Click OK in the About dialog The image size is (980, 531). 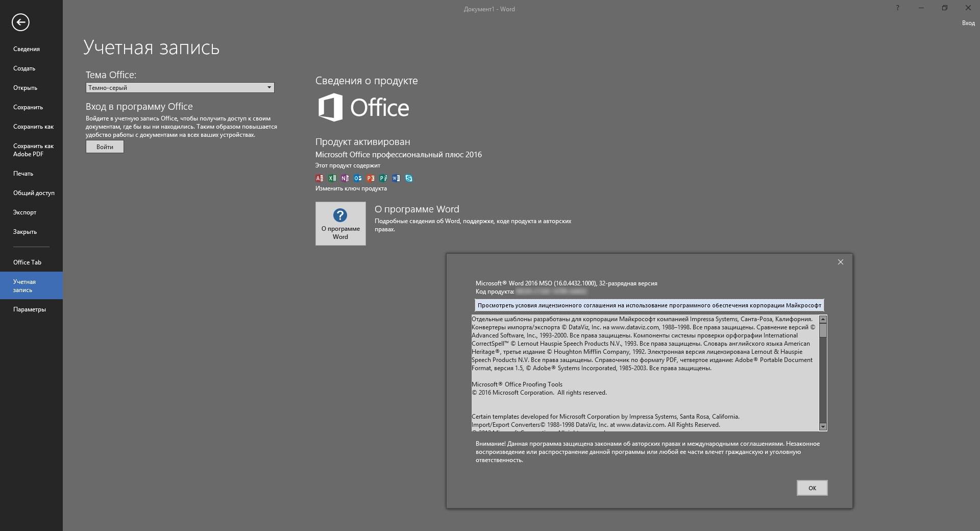coord(812,488)
